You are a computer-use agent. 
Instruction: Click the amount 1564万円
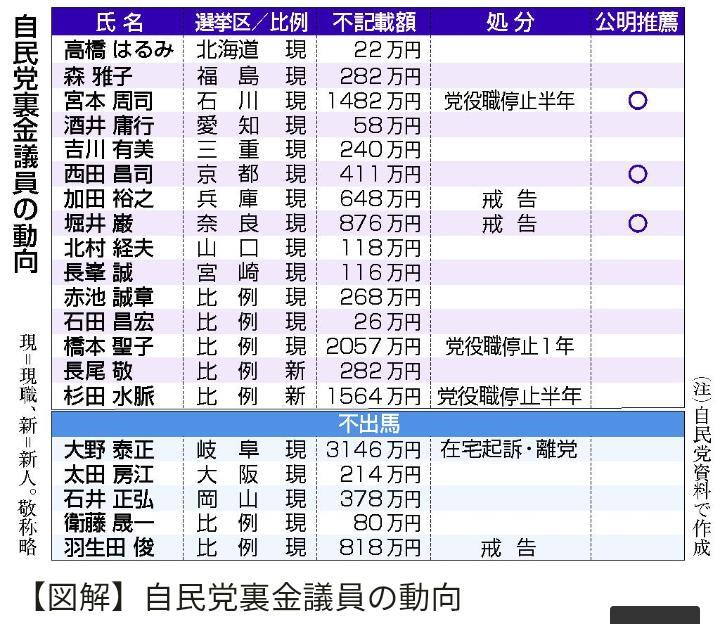(373, 396)
